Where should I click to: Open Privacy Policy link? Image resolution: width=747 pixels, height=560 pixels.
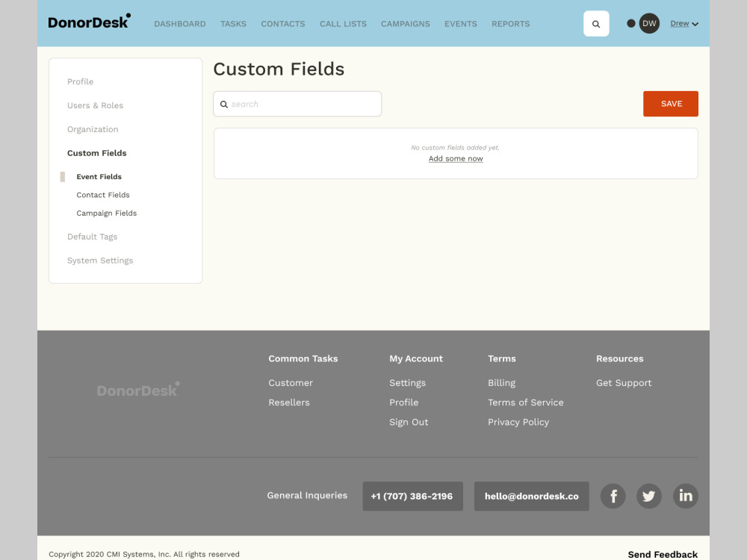point(518,422)
